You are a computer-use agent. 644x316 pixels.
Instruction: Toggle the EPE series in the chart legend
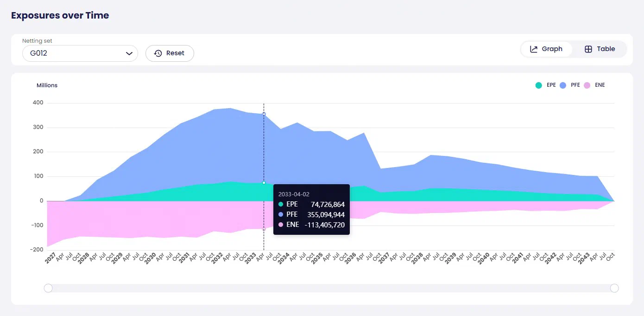point(546,85)
